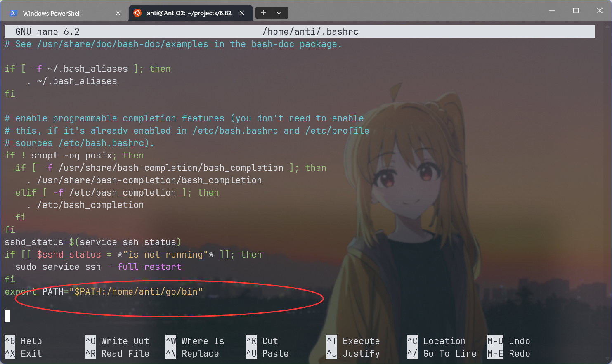The height and width of the screenshot is (364, 612).
Task: Click the export PATH line
Action: click(104, 292)
